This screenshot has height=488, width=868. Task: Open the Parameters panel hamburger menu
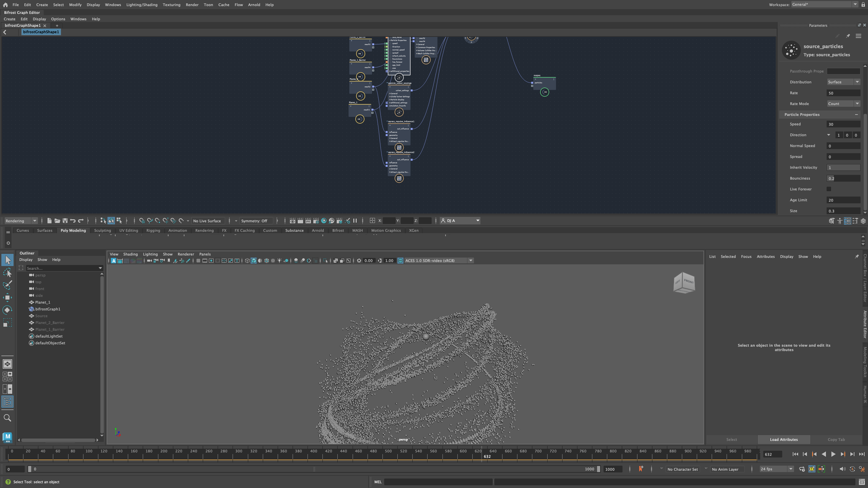(x=858, y=36)
